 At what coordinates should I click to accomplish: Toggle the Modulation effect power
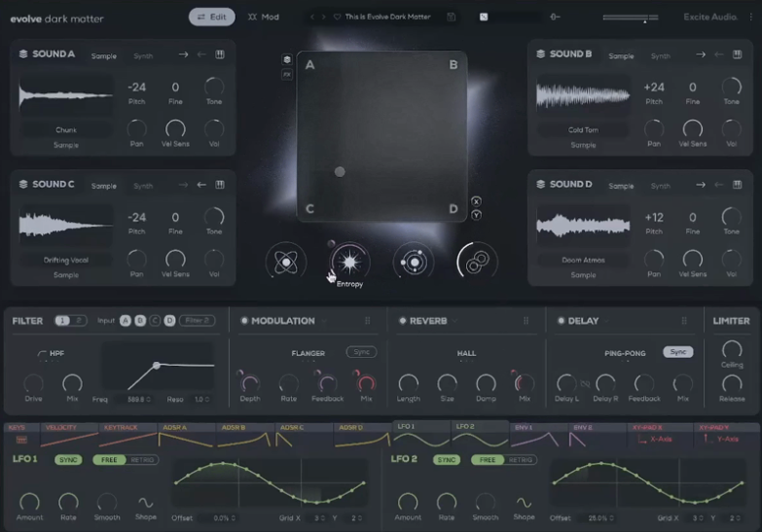[244, 321]
